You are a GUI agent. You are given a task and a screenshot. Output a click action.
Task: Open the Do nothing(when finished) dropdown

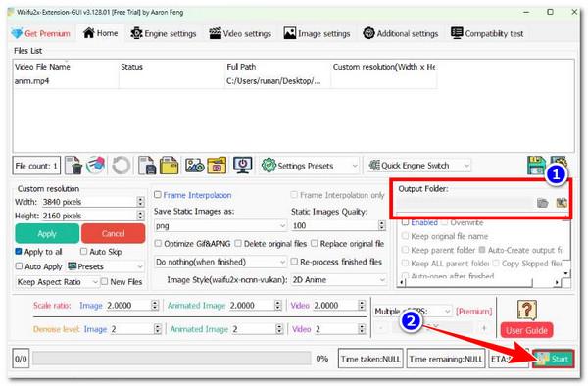220,262
